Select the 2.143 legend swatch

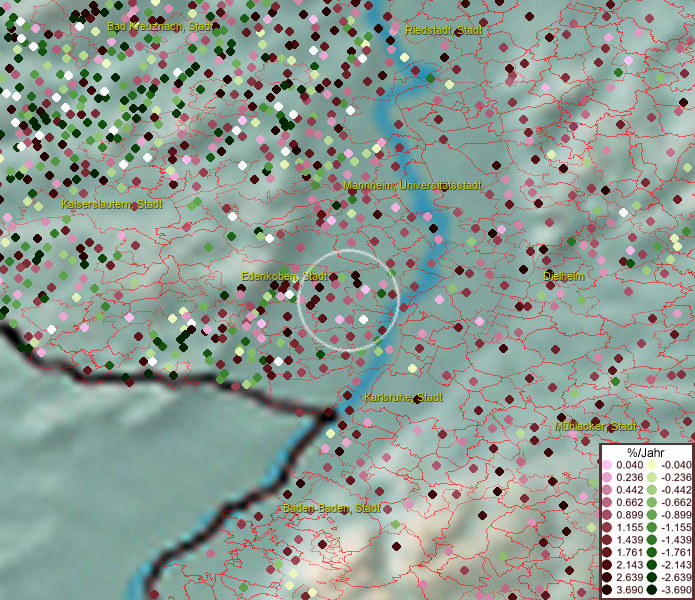607,565
